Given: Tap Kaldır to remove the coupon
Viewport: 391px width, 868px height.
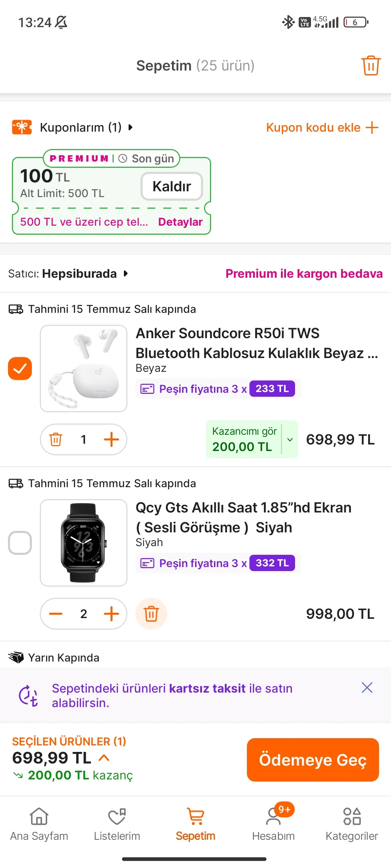Looking at the screenshot, I should 172,186.
